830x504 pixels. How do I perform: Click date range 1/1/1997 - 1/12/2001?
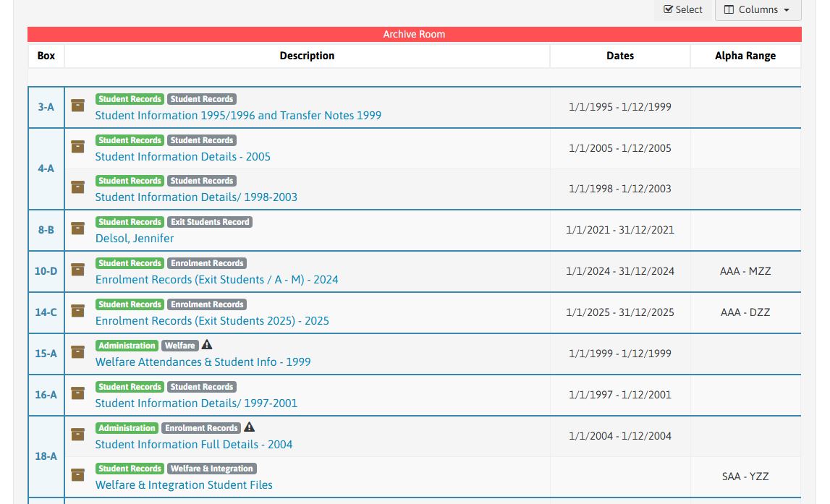click(x=620, y=395)
